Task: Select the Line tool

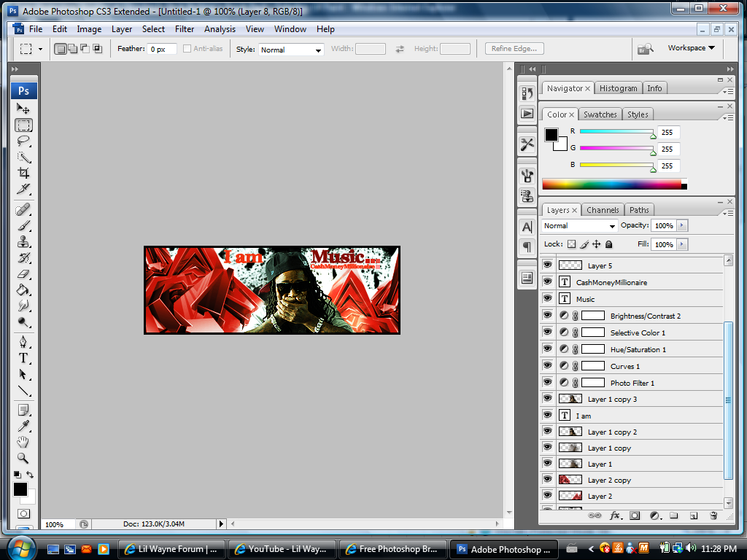Action: pyautogui.click(x=23, y=391)
